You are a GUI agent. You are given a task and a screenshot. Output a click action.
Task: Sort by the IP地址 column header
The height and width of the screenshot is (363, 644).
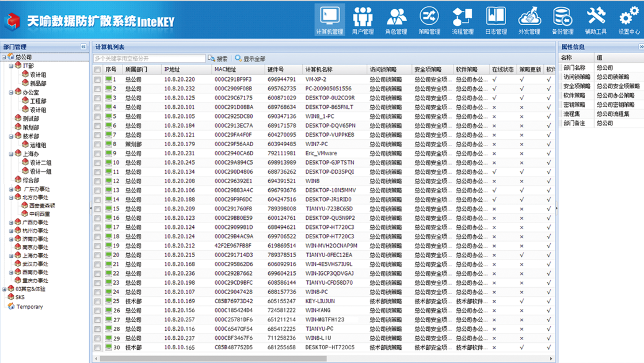[x=172, y=70]
